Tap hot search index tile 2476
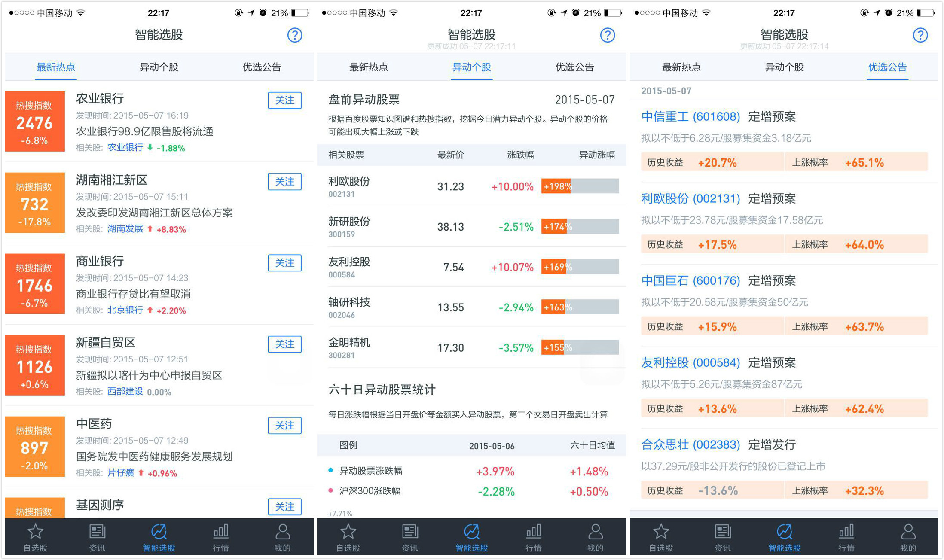Viewport: 944px width, 560px height. tap(35, 121)
